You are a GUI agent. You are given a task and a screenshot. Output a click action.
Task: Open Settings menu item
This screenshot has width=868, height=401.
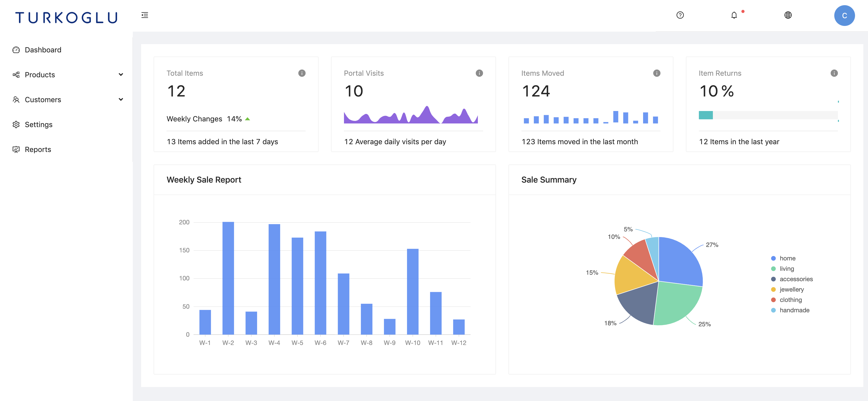[x=38, y=125]
